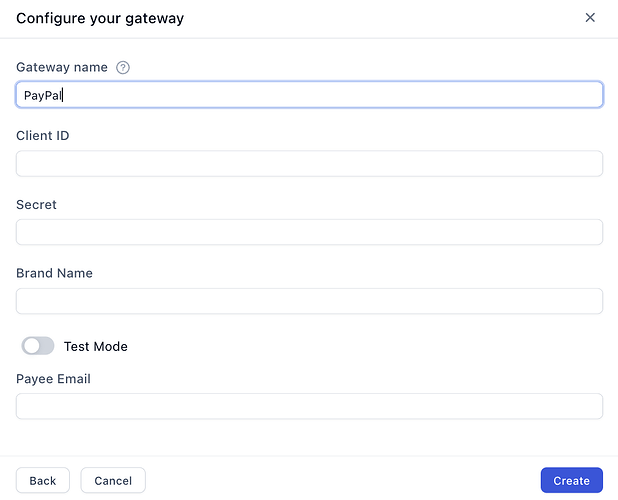
Task: Close the Configure your gateway dialog
Action: coord(590,18)
